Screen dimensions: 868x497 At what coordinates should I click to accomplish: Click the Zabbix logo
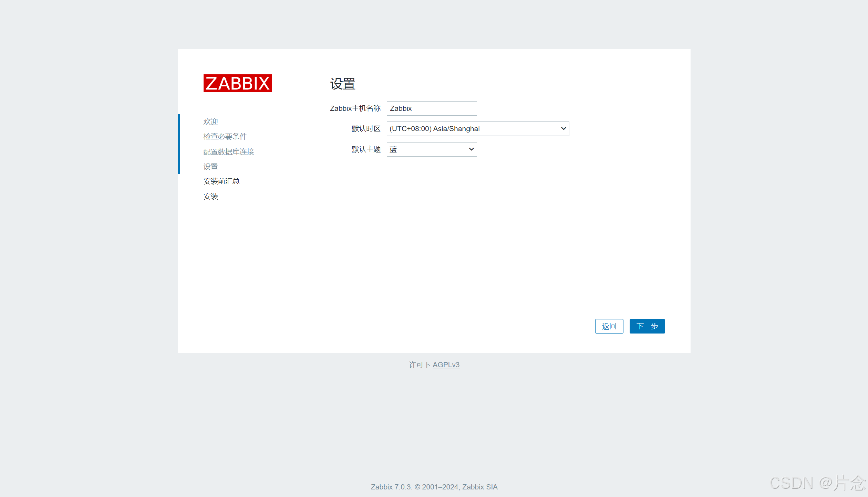pyautogui.click(x=238, y=83)
